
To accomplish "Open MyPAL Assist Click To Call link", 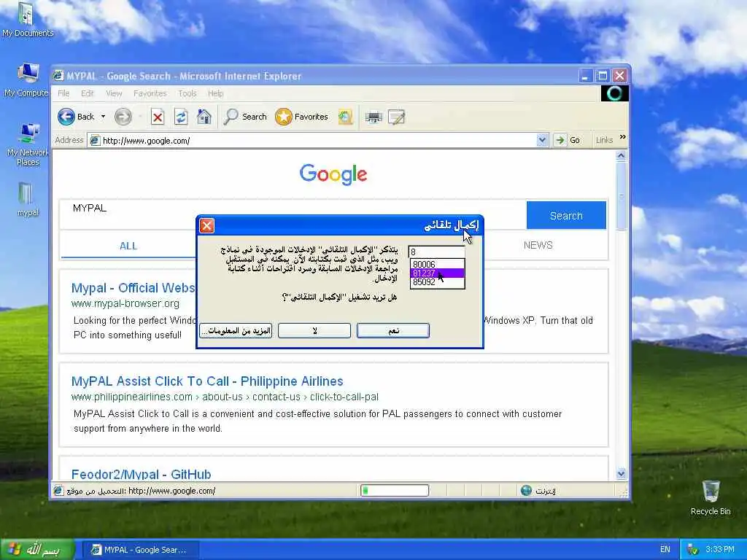I will pos(207,381).
